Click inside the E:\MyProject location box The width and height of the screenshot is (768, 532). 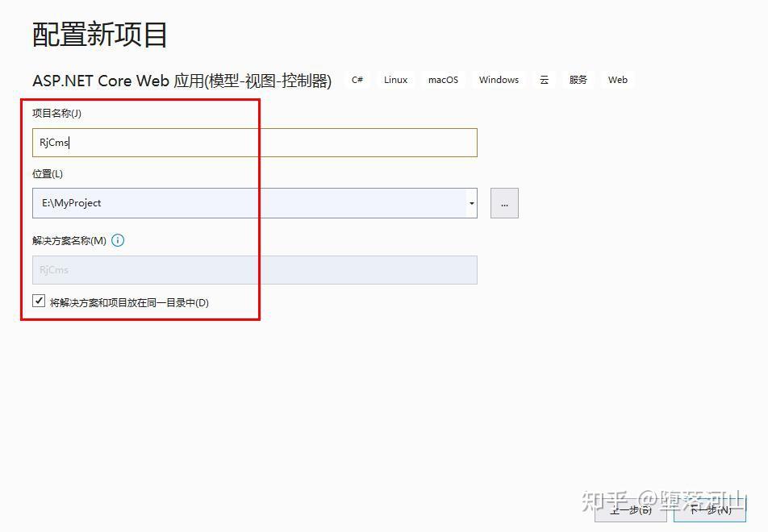click(x=242, y=202)
